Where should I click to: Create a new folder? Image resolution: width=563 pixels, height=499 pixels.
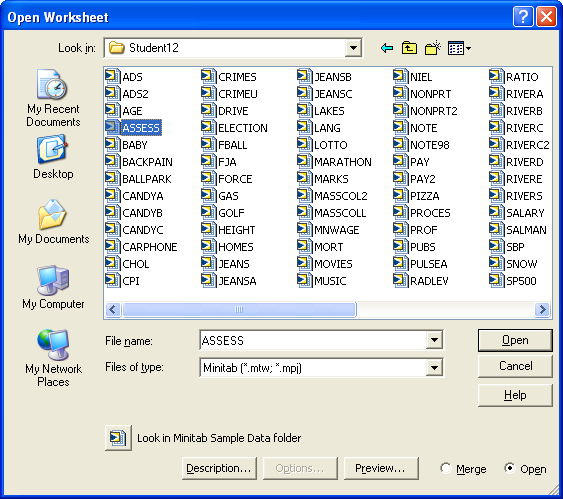pos(433,48)
